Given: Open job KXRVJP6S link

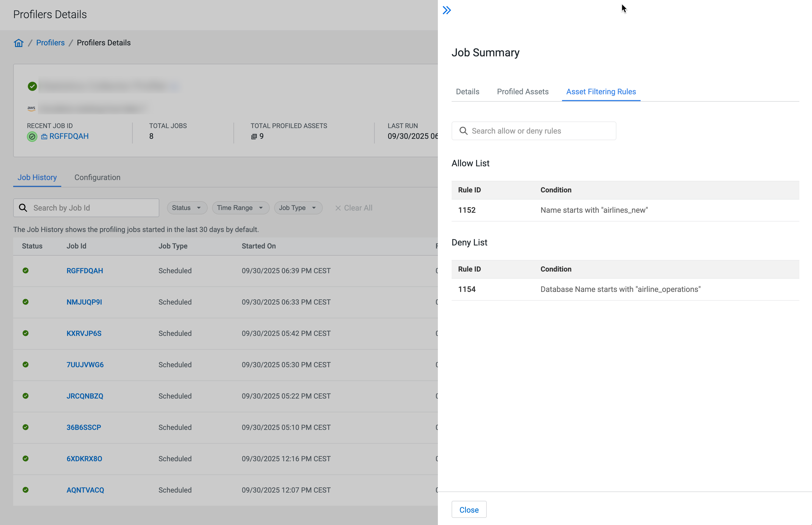Looking at the screenshot, I should (84, 333).
